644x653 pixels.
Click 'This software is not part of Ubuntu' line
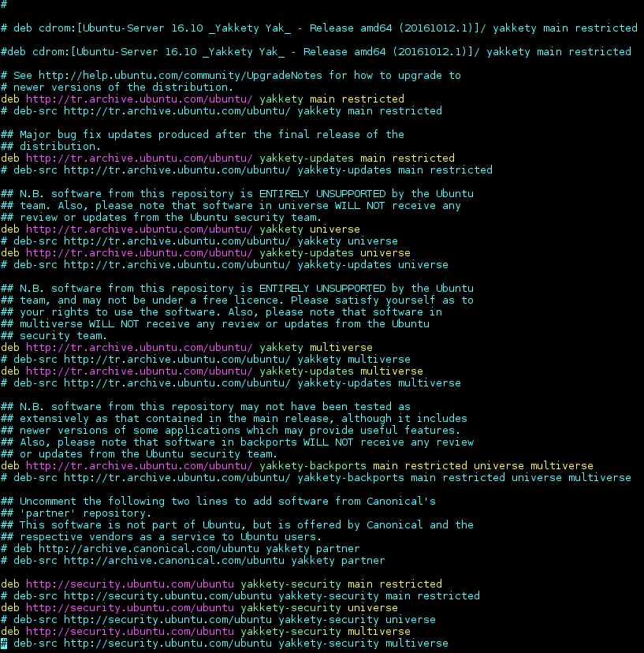[236, 525]
